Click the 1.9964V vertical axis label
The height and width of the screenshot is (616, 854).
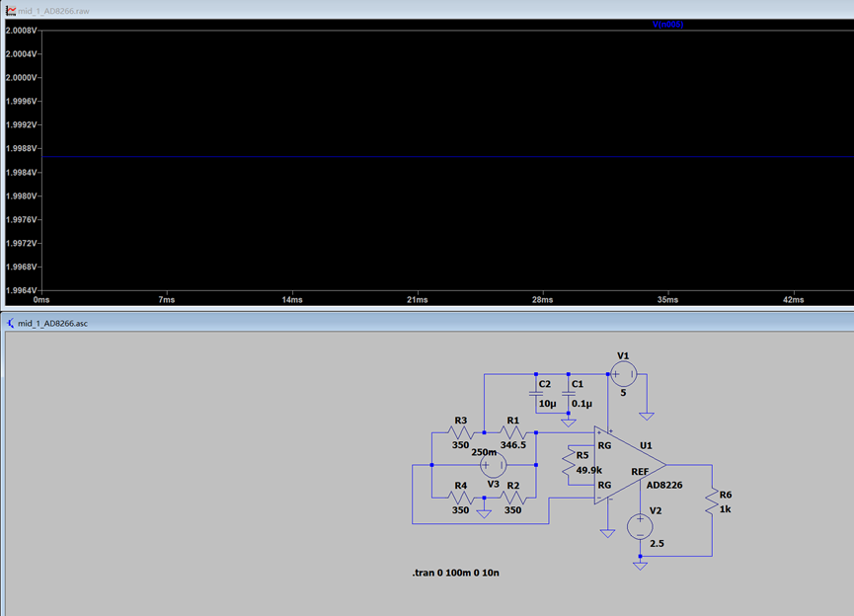[x=22, y=290]
